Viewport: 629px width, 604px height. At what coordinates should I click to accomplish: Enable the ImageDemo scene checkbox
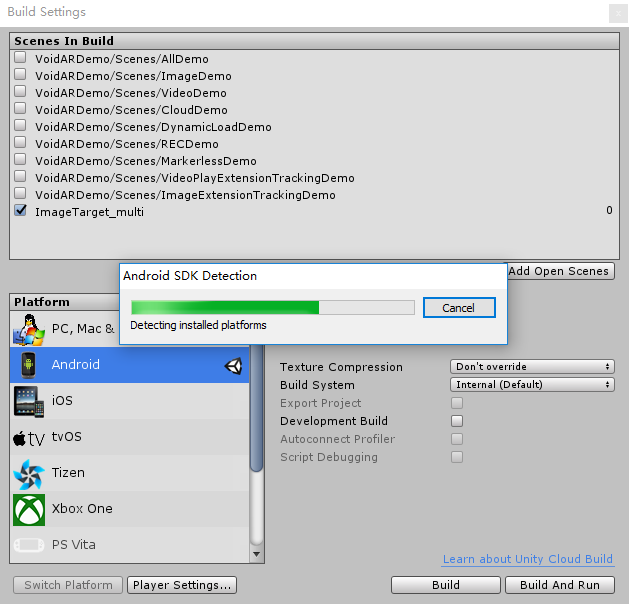[20, 74]
